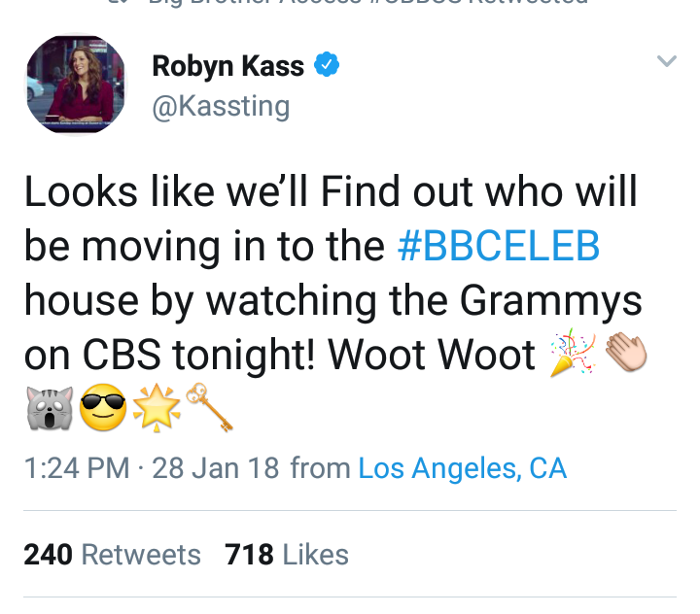Open the Robyn Kass display name
This screenshot has width=700, height=614.
(228, 66)
